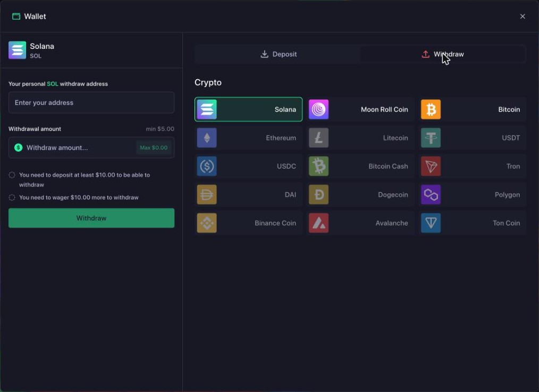
Task: Choose Polygon currency
Action: click(x=473, y=194)
